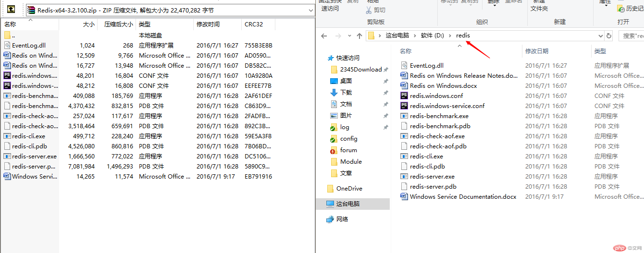This screenshot has height=253, width=644.
Task: Click the folder icon in Explorer address bar
Action: 371,36
